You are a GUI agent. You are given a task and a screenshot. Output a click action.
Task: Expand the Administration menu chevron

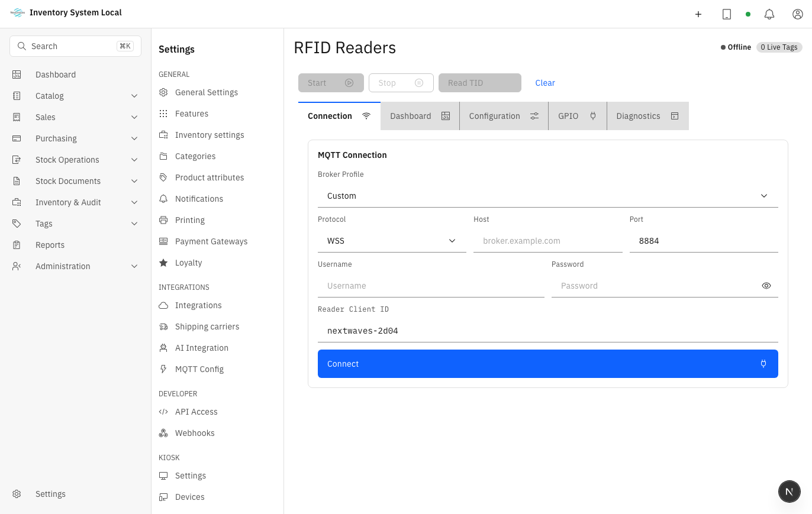(x=134, y=266)
